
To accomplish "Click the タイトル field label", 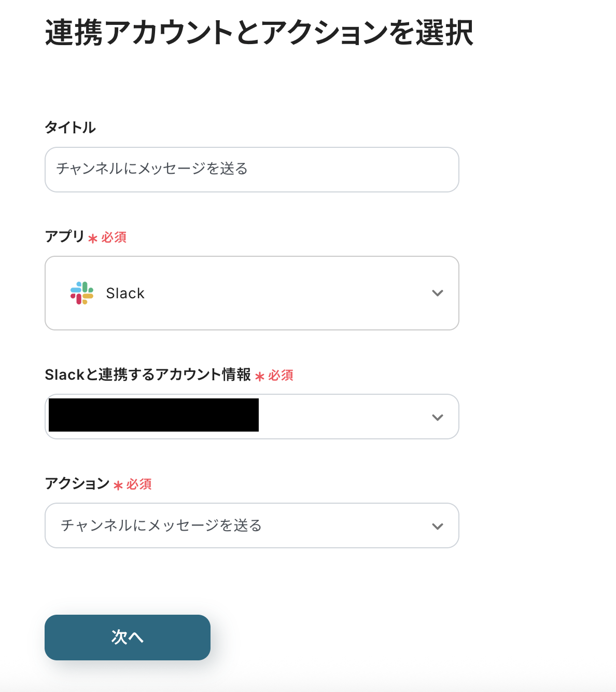I will [70, 128].
